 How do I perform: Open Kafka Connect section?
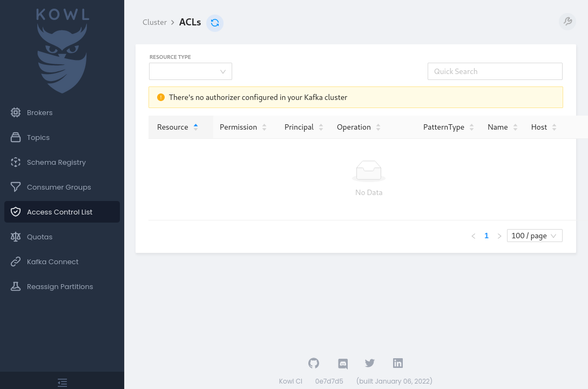click(x=52, y=262)
